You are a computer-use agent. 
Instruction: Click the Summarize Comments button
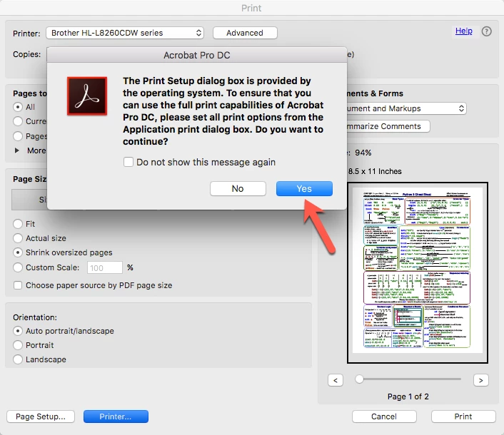388,126
